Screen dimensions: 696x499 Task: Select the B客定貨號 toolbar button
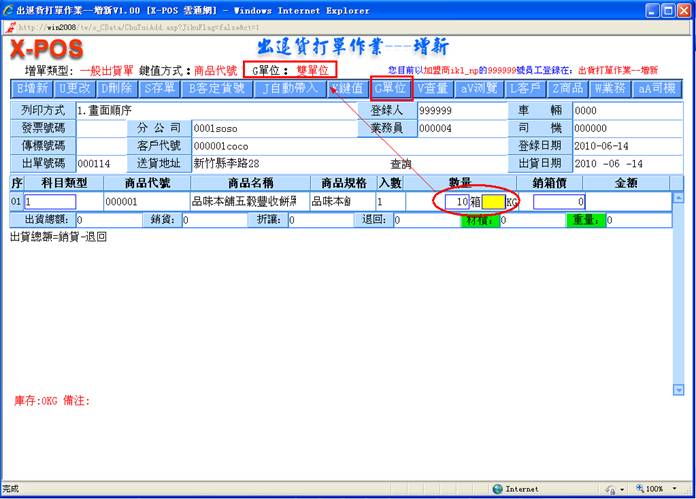pyautogui.click(x=216, y=88)
